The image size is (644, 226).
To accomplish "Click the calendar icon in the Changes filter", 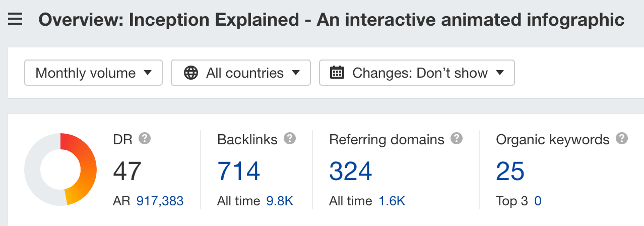I will [x=337, y=73].
